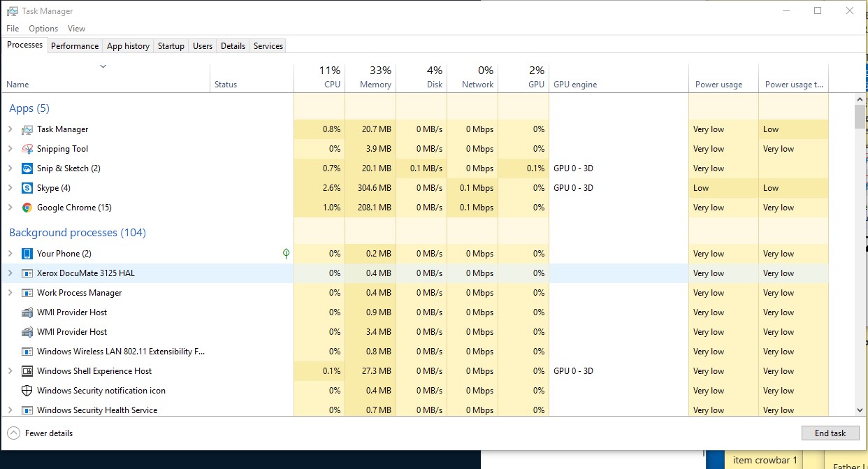Image resolution: width=868 pixels, height=469 pixels.
Task: Click the green leaf suspended status icon
Action: 286,254
